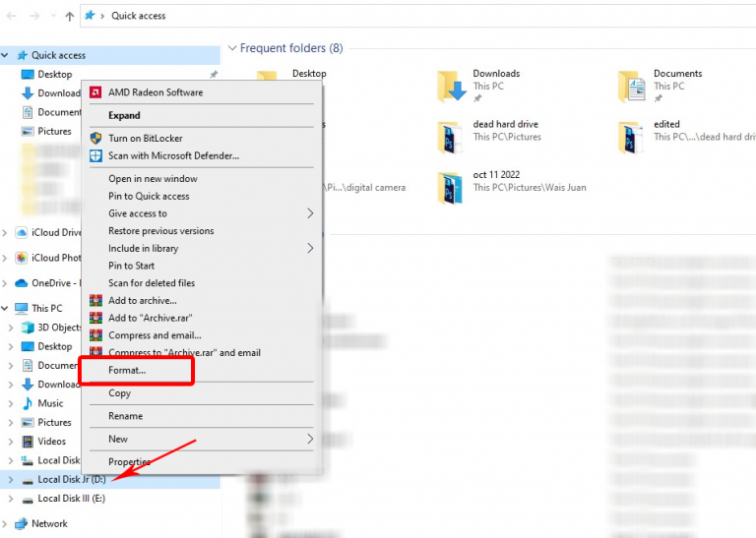Click the 3D Objects cube icon
The height and width of the screenshot is (538, 756).
[x=28, y=328]
